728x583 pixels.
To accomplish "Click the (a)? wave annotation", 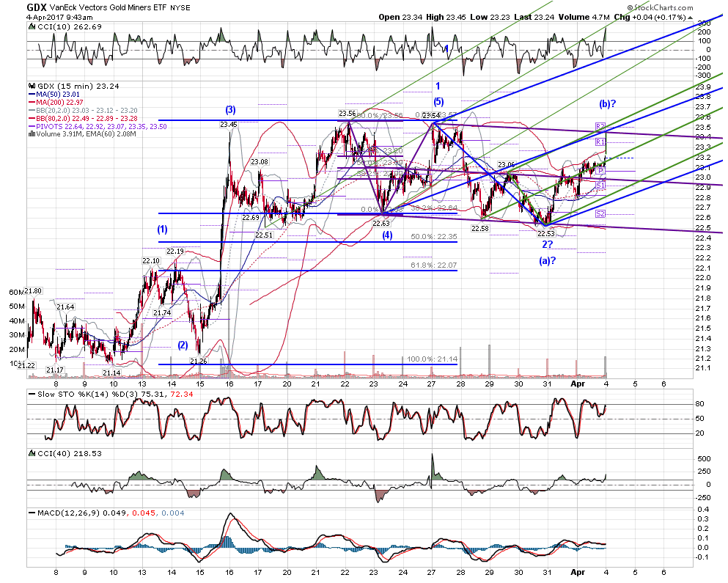I will (x=548, y=260).
